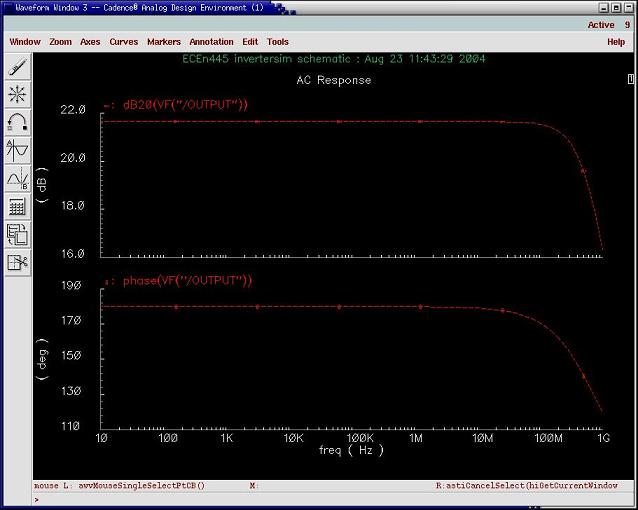
Task: Click the pencil edit tool icon
Action: (x=17, y=67)
